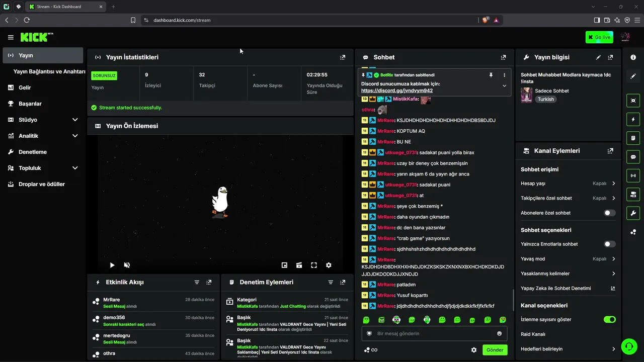Viewport: 644px width, 362px height.
Task: Open Denetleme in the sidebar
Action: pyautogui.click(x=43, y=152)
